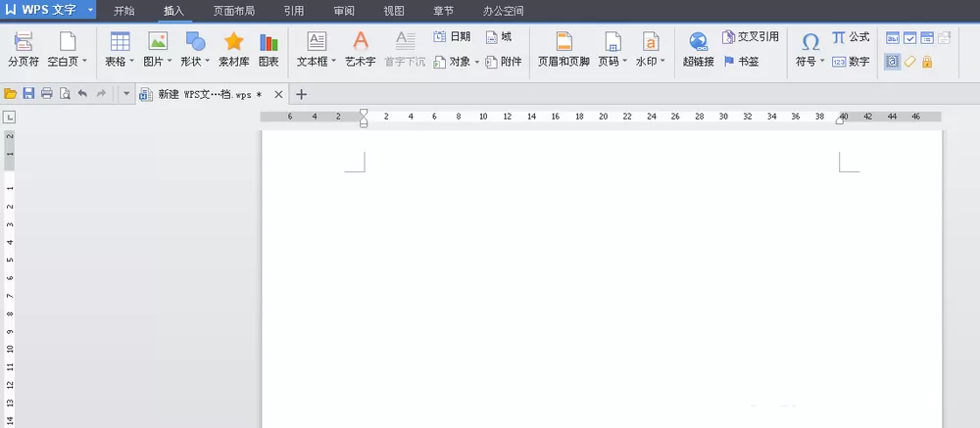Insert a chart with 图表

tap(269, 49)
